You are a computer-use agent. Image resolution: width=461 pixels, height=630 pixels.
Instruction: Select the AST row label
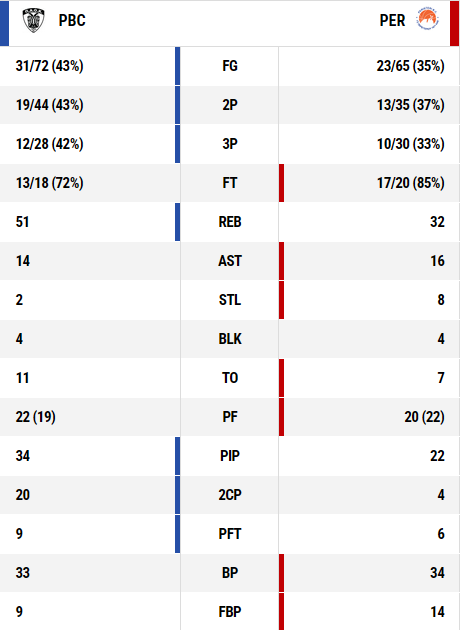pos(229,261)
